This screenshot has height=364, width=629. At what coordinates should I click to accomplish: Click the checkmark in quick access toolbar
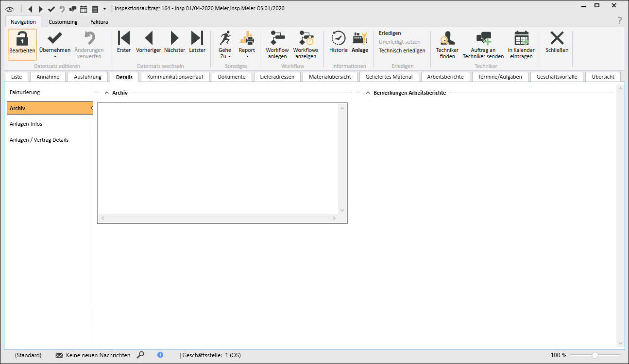(x=51, y=9)
